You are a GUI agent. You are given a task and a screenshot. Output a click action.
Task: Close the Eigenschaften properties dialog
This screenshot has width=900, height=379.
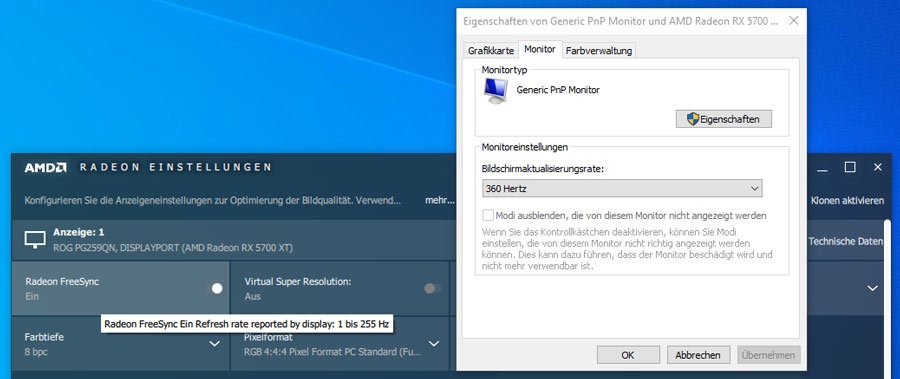793,21
